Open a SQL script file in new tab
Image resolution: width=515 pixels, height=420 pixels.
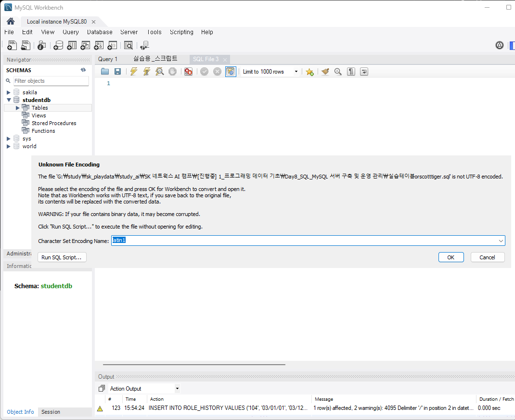coord(26,45)
